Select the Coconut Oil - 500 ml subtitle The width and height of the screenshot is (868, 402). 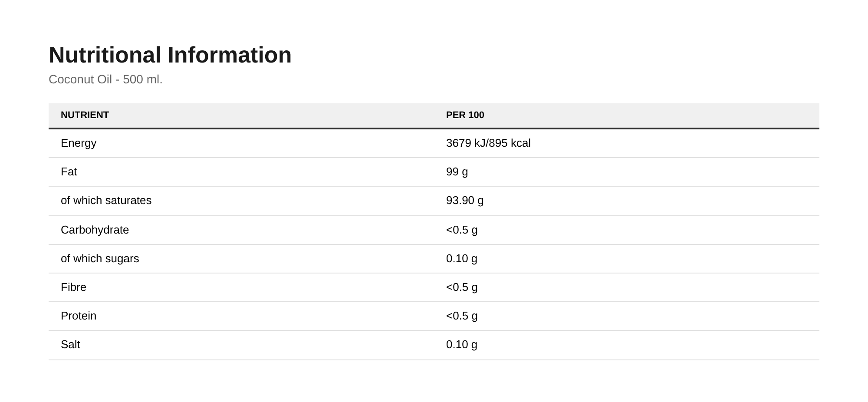pyautogui.click(x=105, y=79)
